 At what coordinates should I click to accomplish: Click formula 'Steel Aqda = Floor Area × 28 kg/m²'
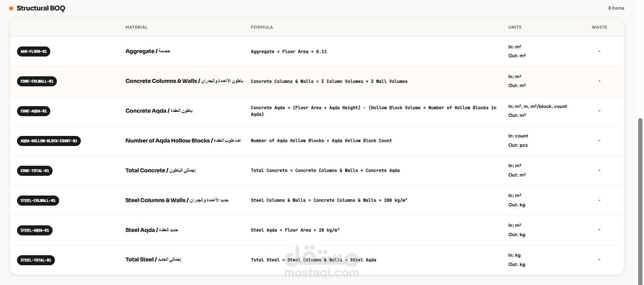tap(295, 230)
